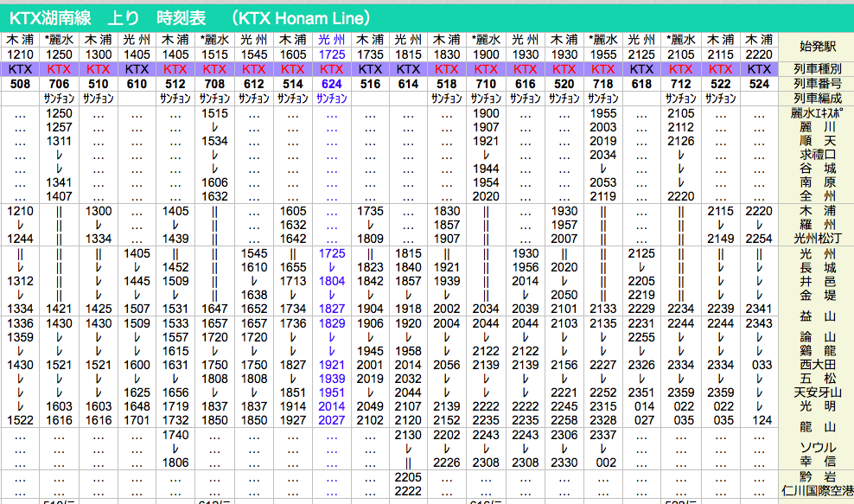Click the 1740 Seoul time for train 512
854x504 pixels.
point(175,435)
